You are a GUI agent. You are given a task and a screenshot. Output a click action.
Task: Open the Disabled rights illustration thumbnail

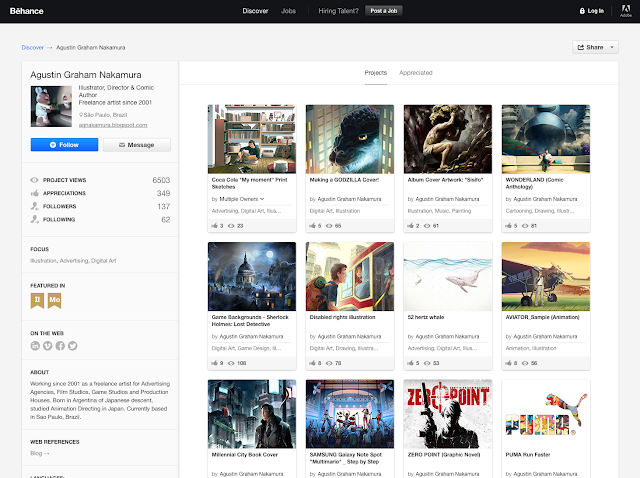click(x=350, y=276)
